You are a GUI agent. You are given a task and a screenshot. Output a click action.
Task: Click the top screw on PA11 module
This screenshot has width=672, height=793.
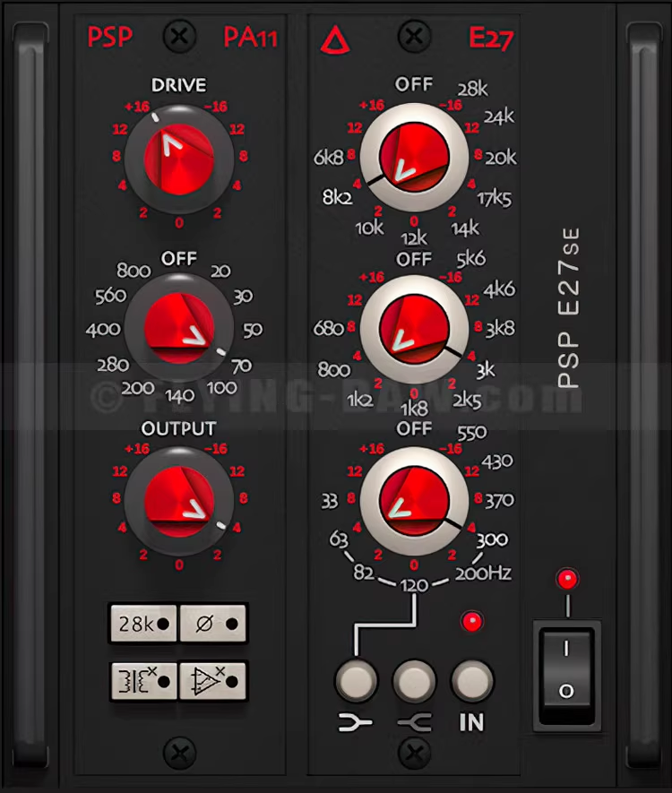(x=179, y=37)
